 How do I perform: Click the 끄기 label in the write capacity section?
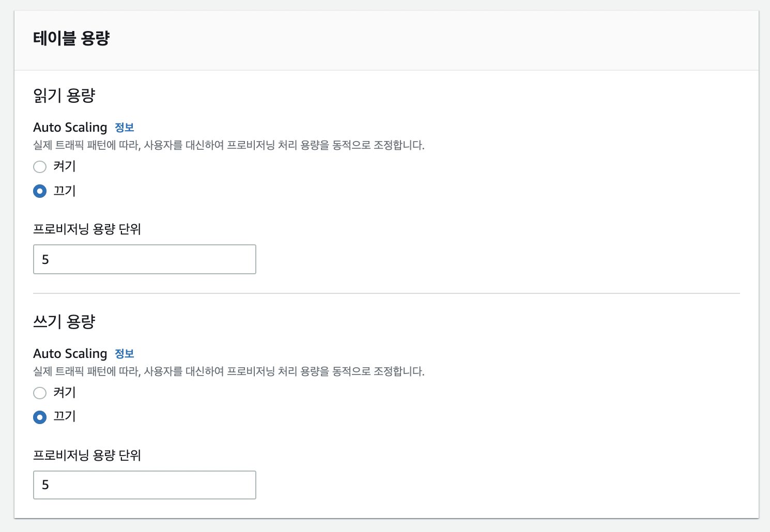click(65, 417)
